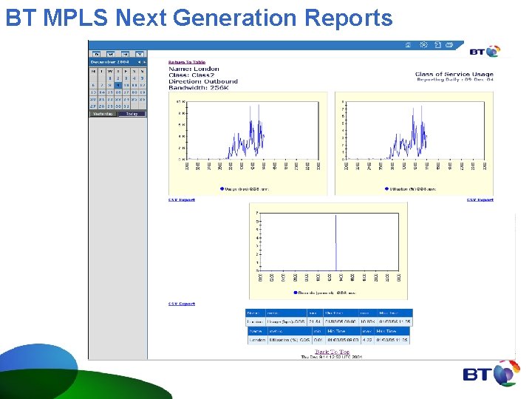The width and height of the screenshot is (532, 399).
Task: Click the BT logo at the slide's bottom right
Action: pos(491,374)
